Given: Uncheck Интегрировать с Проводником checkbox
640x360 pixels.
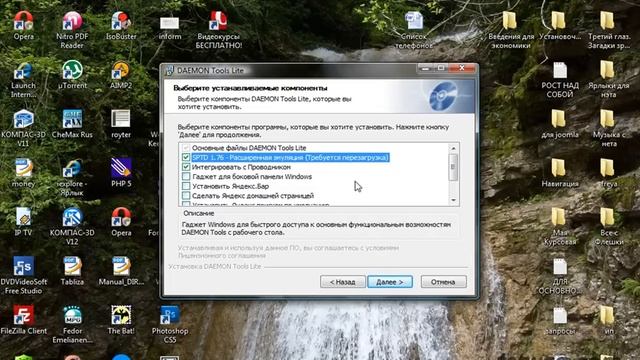Looking at the screenshot, I should click(186, 167).
